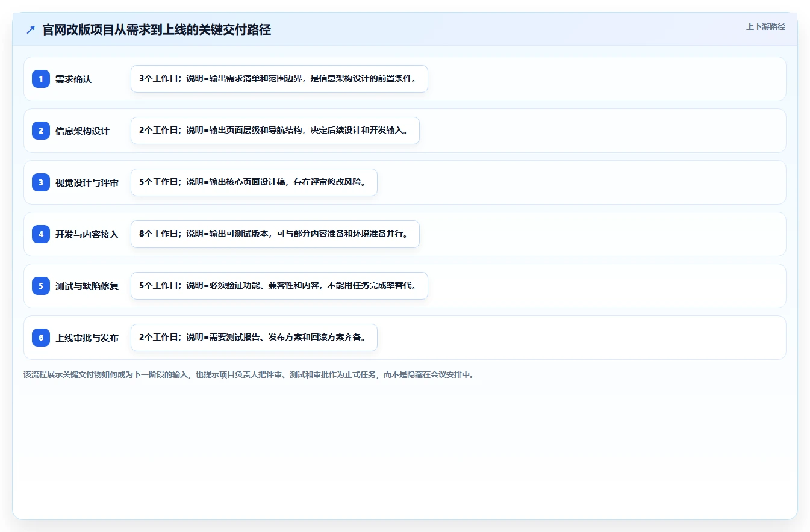Click the 2个工作日 description for 信息架构设计
The width and height of the screenshot is (810, 532).
pos(275,131)
